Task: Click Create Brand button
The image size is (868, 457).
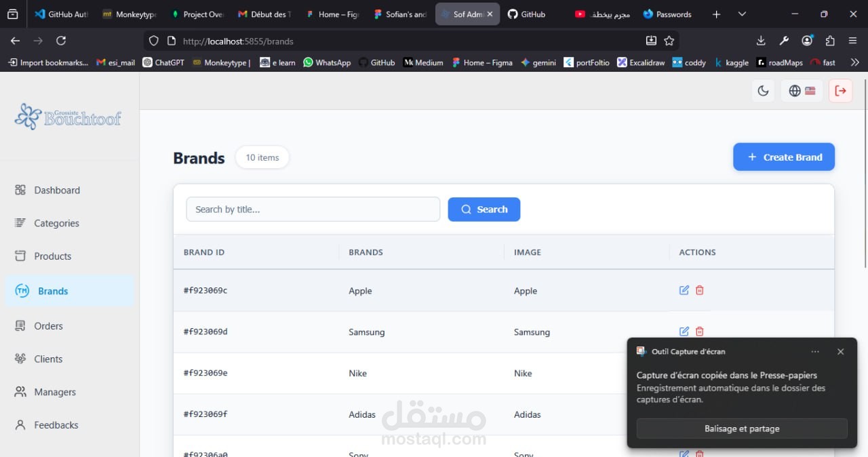Action: pyautogui.click(x=784, y=157)
